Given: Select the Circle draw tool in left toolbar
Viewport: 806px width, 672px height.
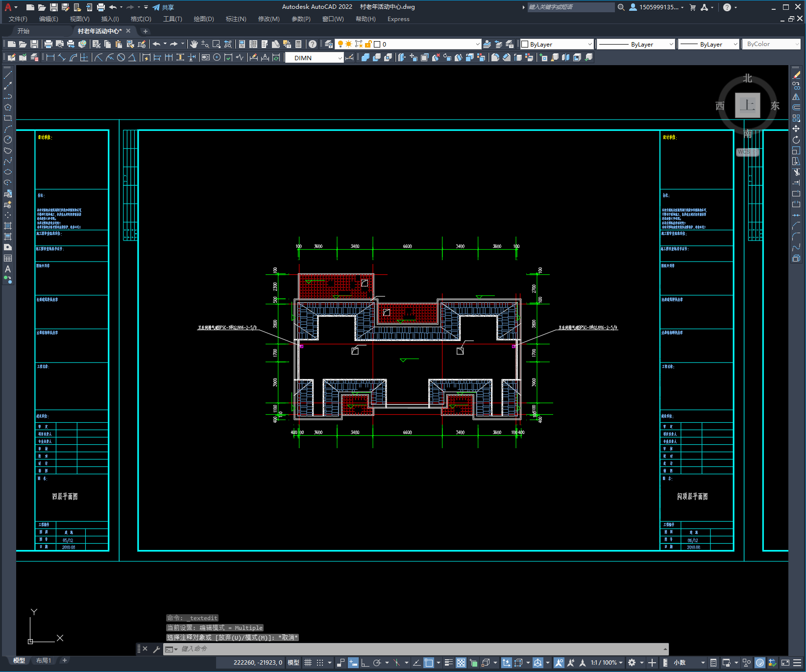Looking at the screenshot, I should click(8, 140).
